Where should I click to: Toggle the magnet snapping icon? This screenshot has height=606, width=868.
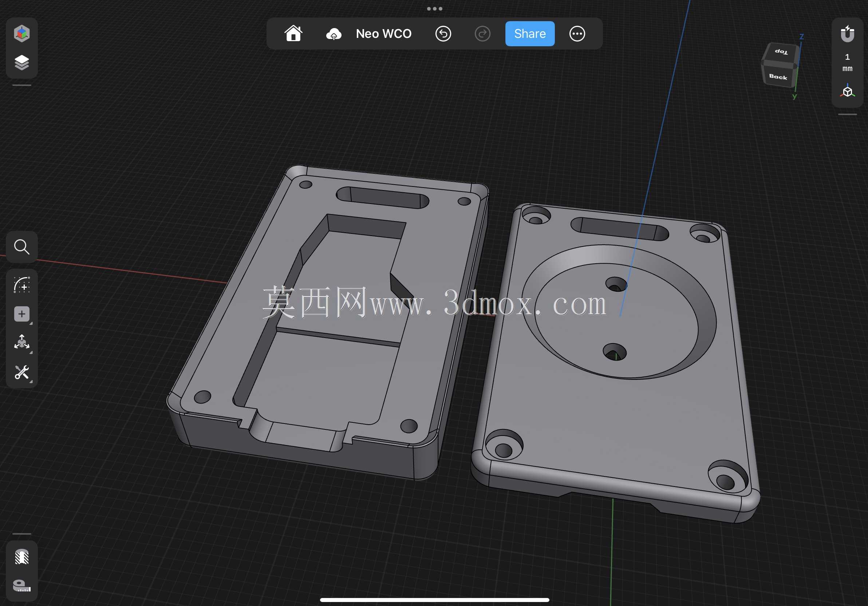pyautogui.click(x=847, y=34)
